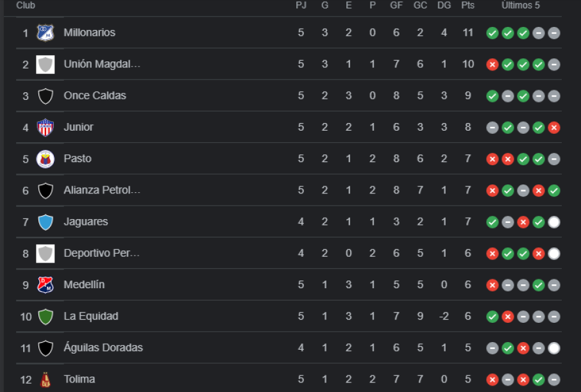Click Millonarios' 11 points value
This screenshot has width=581, height=392.
coord(468,33)
